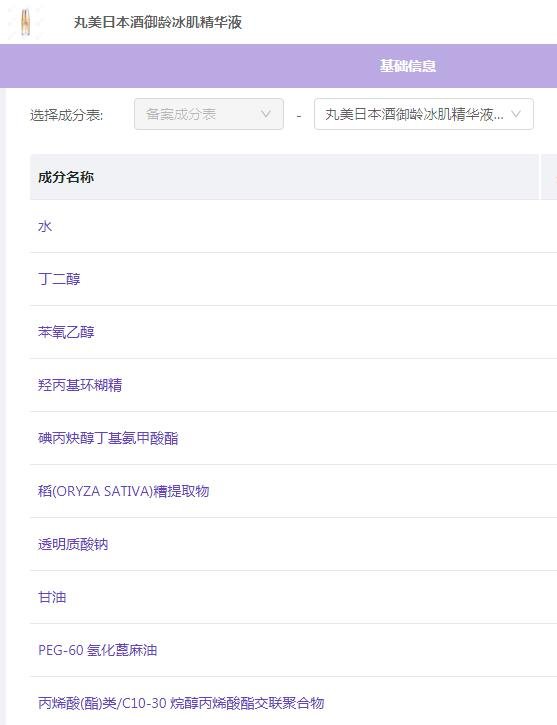Click the 选择成分表 label
557x725 pixels.
[67, 115]
